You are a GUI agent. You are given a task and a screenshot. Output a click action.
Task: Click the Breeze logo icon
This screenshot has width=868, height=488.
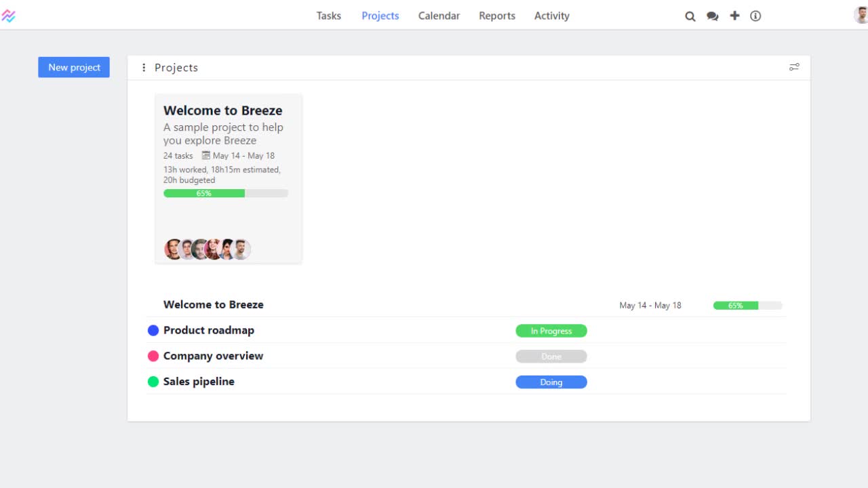[x=9, y=16]
